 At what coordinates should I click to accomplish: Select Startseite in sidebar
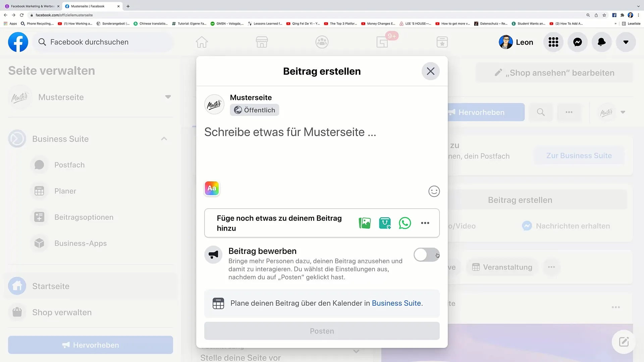click(91, 286)
